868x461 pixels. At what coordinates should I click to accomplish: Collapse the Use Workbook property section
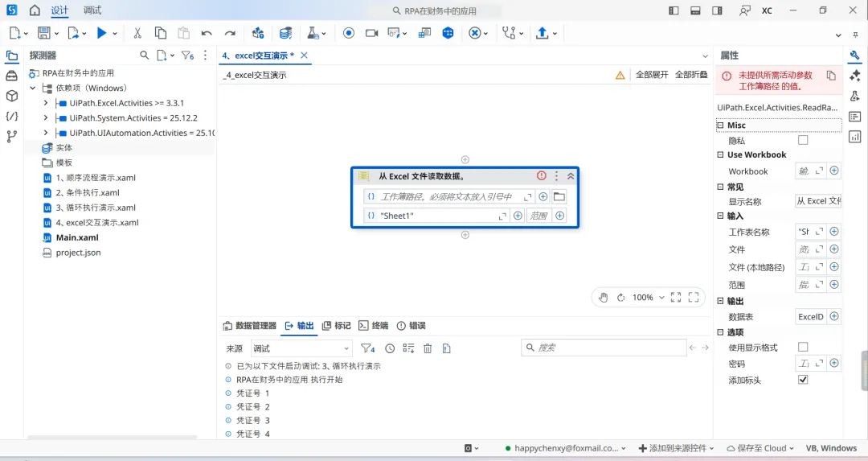click(x=720, y=155)
